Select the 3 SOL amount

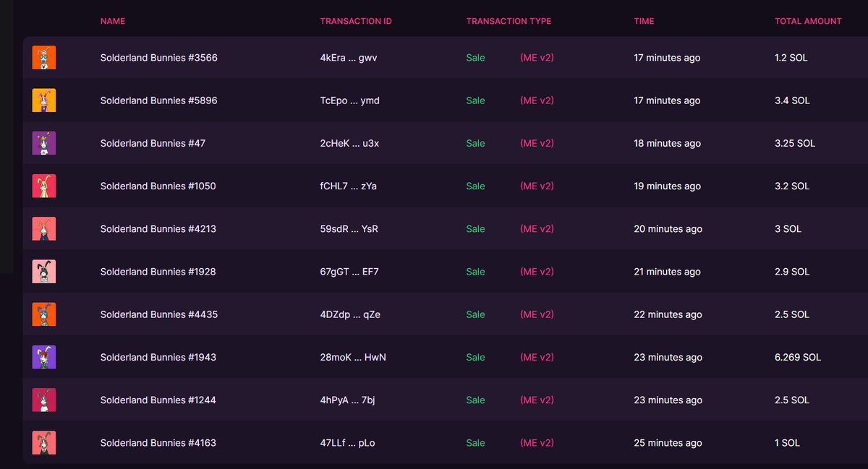(x=788, y=228)
